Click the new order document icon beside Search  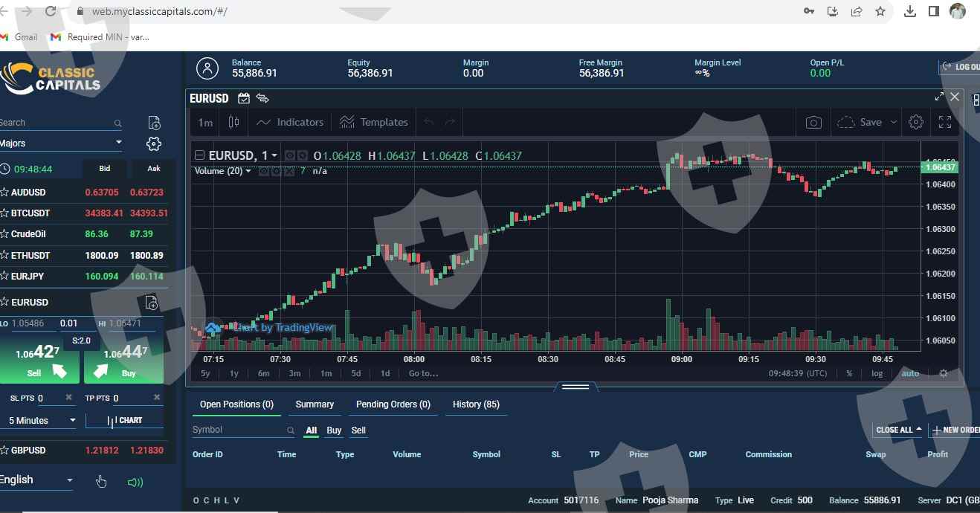[x=154, y=123]
